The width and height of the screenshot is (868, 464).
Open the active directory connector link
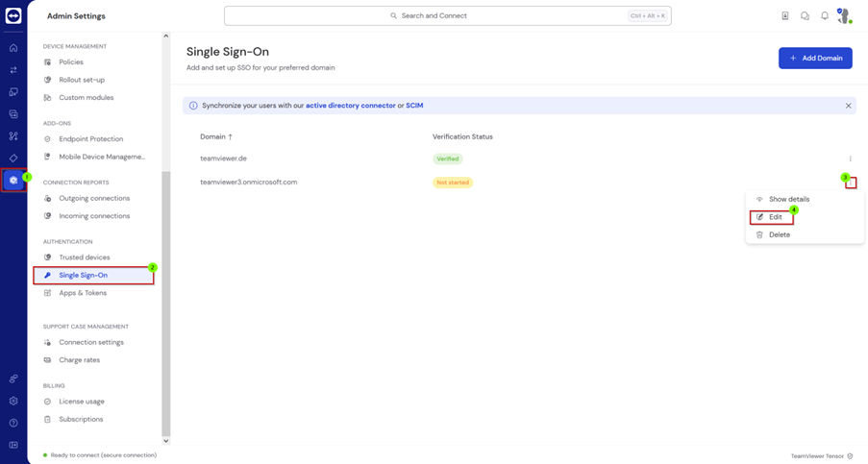pyautogui.click(x=351, y=106)
